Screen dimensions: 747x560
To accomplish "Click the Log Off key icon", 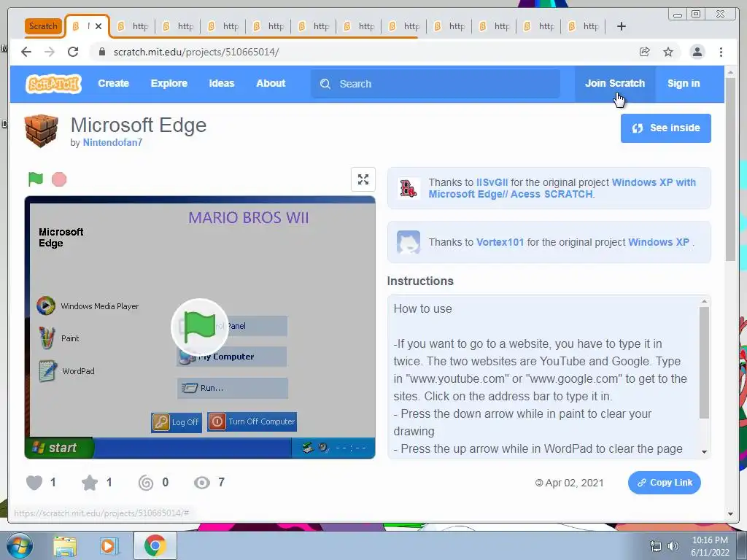I will [160, 422].
